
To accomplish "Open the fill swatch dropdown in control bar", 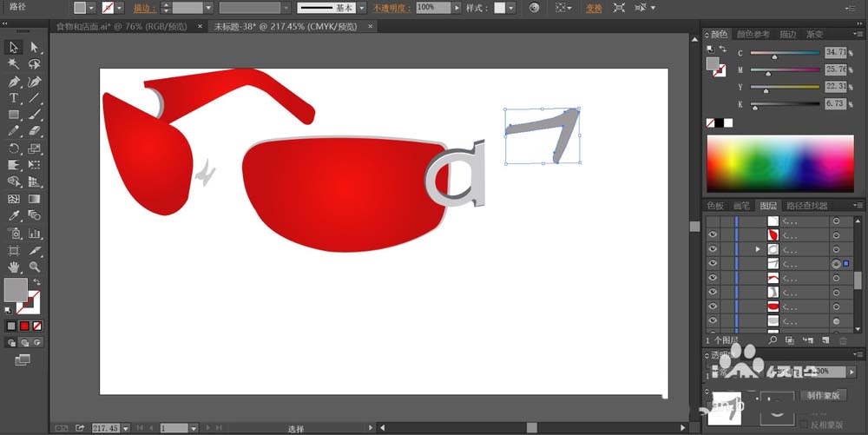I will 91,8.
